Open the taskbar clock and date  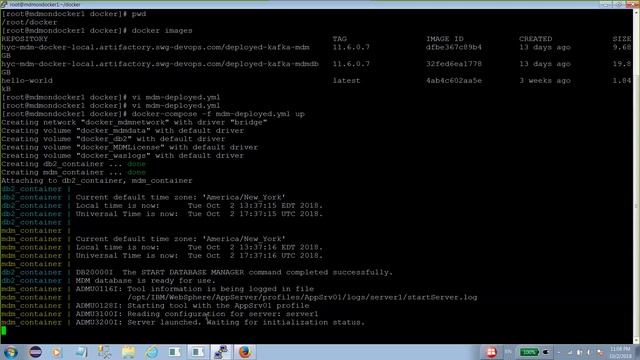(x=620, y=353)
